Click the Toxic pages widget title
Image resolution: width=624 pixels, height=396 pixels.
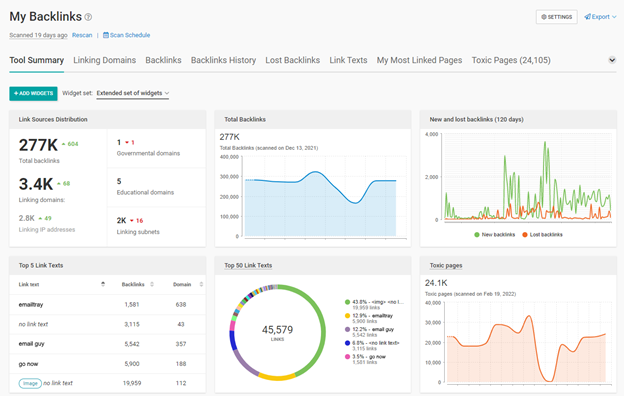[446, 265]
